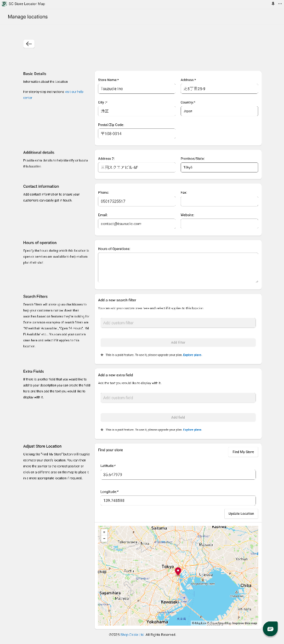Open the Province/State field
This screenshot has width=284, height=644.
coord(219,167)
